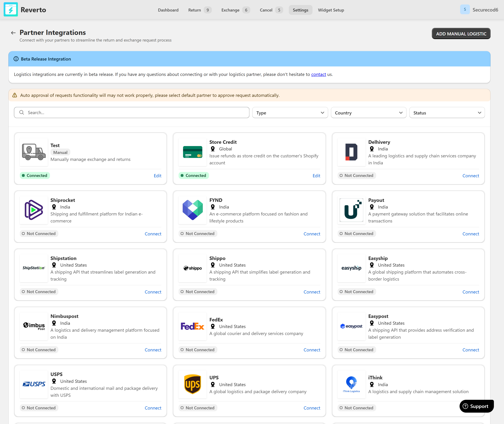Click the Cancel count badge 5

click(279, 10)
